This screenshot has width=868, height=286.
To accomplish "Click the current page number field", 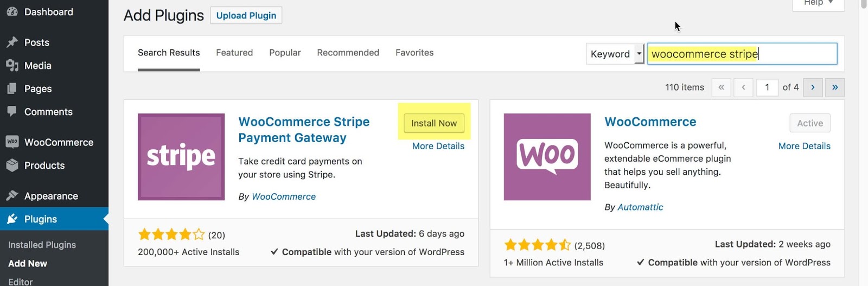I will (x=767, y=87).
